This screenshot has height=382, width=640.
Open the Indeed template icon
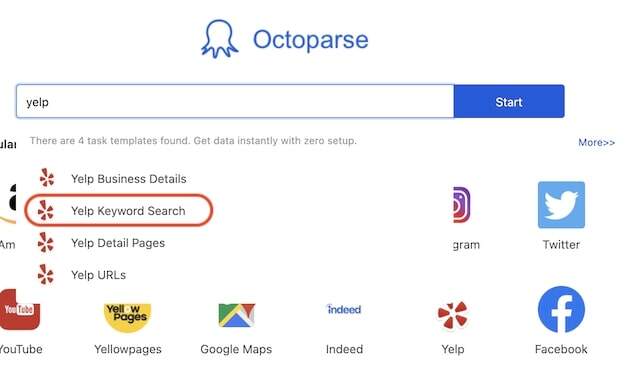click(x=344, y=309)
